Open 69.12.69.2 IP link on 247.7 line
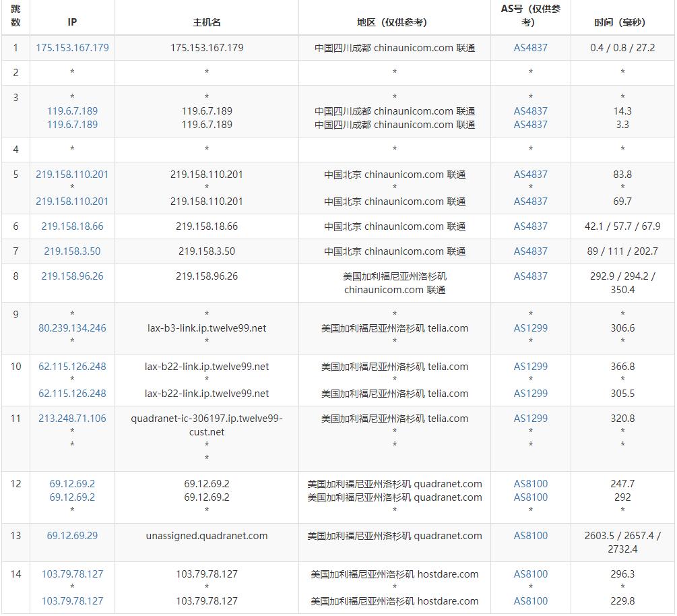Image resolution: width=677 pixels, height=616 pixels. point(72,484)
